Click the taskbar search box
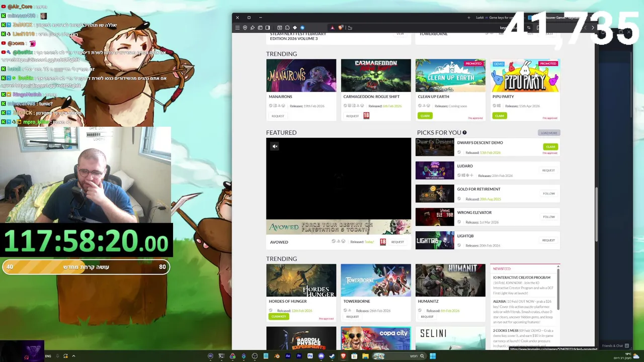644x362 pixels. click(399, 356)
